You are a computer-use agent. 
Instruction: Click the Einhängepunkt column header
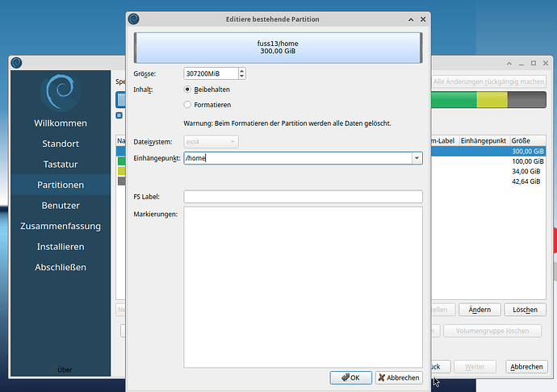(484, 141)
